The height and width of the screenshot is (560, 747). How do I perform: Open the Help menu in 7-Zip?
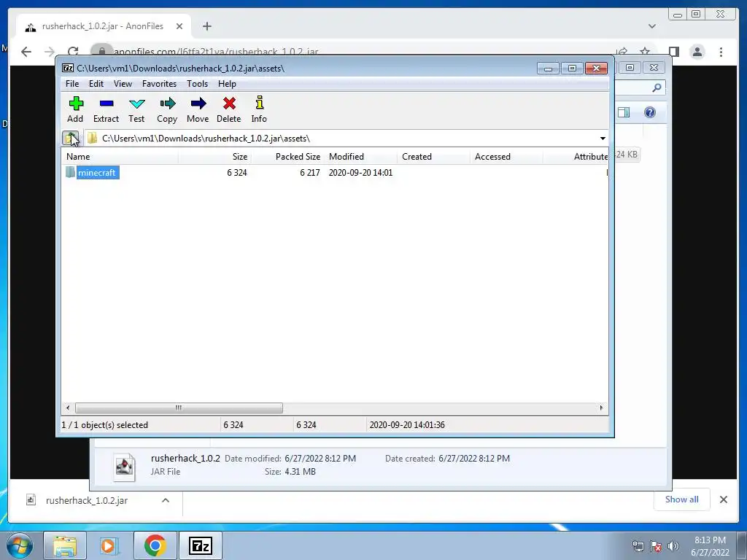click(x=227, y=84)
